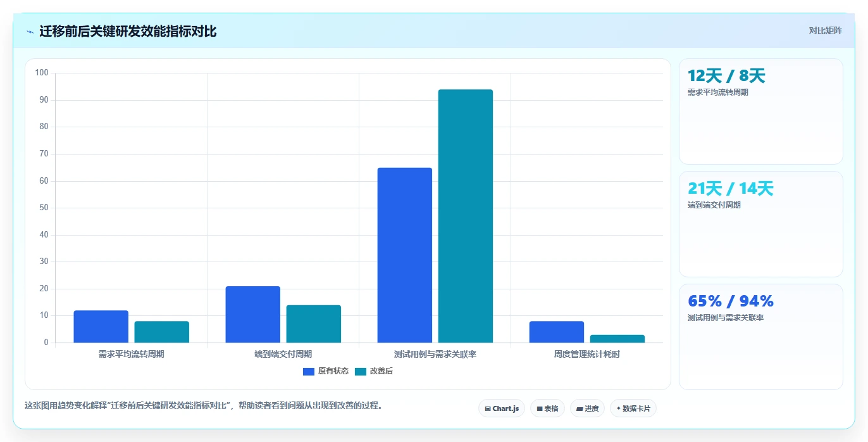868x442 pixels.
Task: Click the 对比矩阵 label in the header
Action: click(825, 31)
